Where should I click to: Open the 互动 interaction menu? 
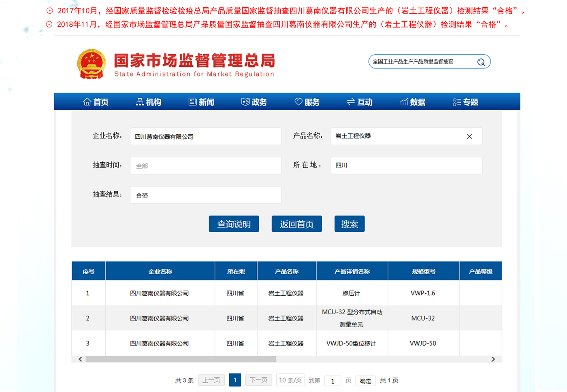tap(360, 102)
